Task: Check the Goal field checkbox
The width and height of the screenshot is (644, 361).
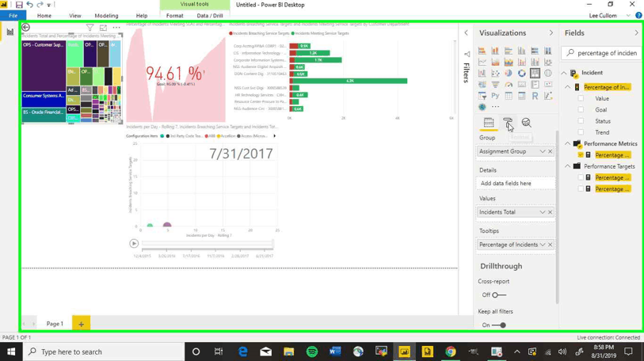Action: tap(581, 110)
